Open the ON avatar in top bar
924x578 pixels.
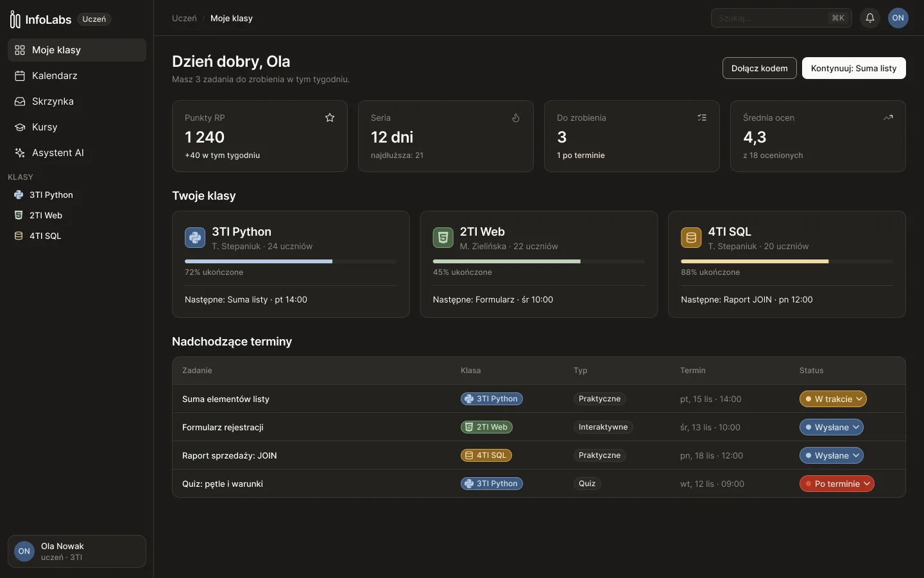pyautogui.click(x=898, y=18)
